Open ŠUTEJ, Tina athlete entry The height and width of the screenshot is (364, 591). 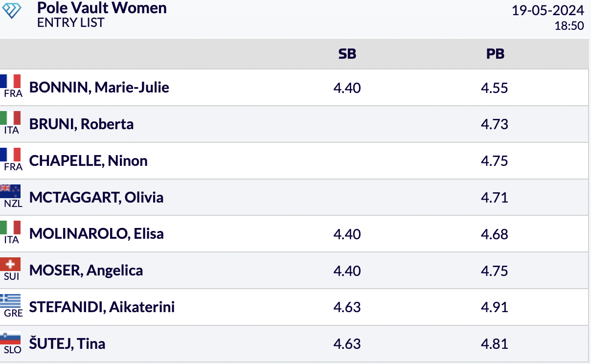(68, 343)
